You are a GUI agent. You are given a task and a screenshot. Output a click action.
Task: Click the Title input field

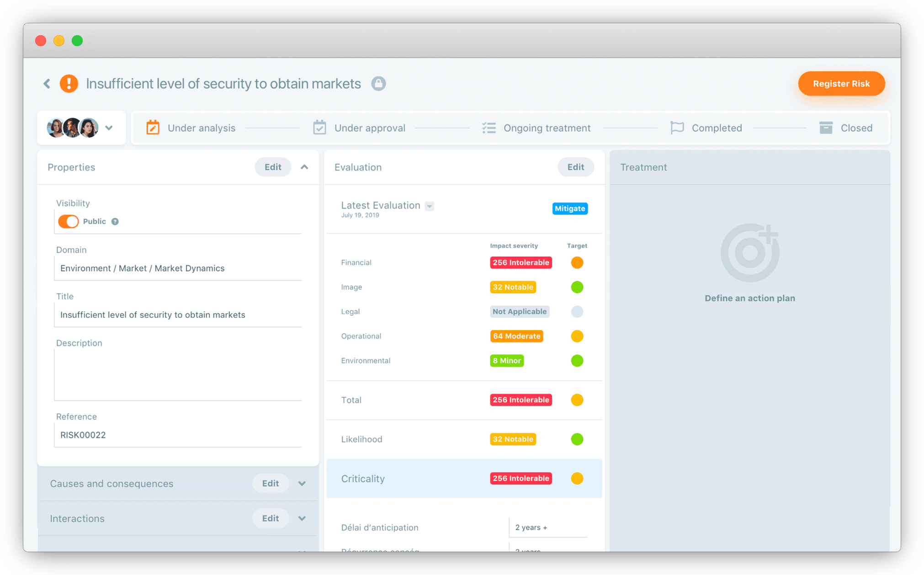pyautogui.click(x=178, y=315)
